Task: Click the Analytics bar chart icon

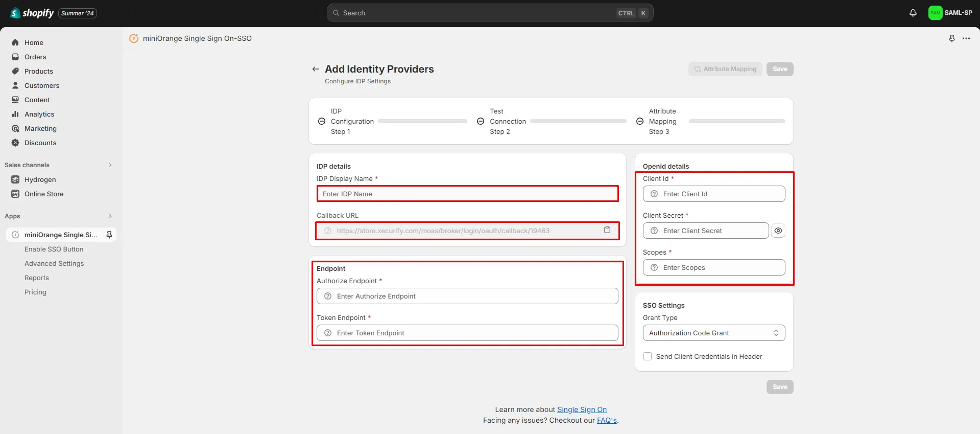Action: [x=15, y=114]
